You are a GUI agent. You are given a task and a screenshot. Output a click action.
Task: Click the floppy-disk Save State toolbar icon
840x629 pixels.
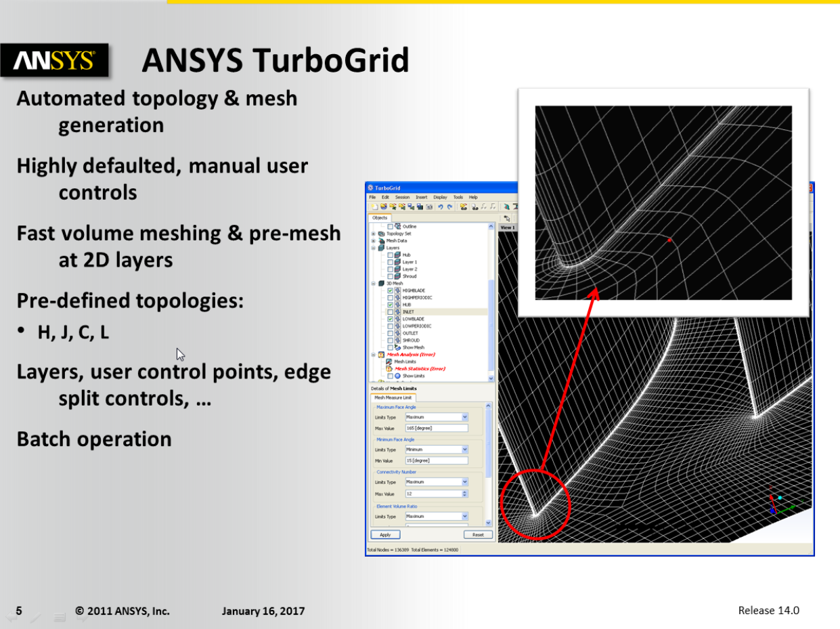pos(411,207)
